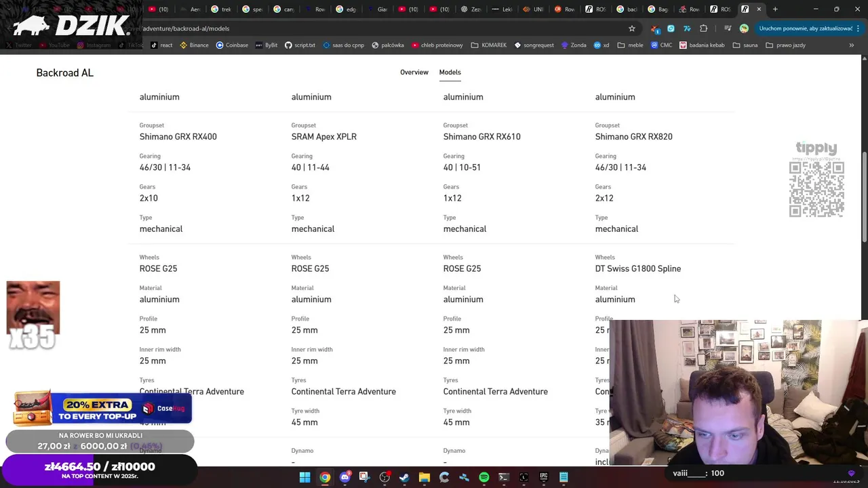This screenshot has width=868, height=488.
Task: Click the 2x10 gears value
Action: tap(149, 198)
